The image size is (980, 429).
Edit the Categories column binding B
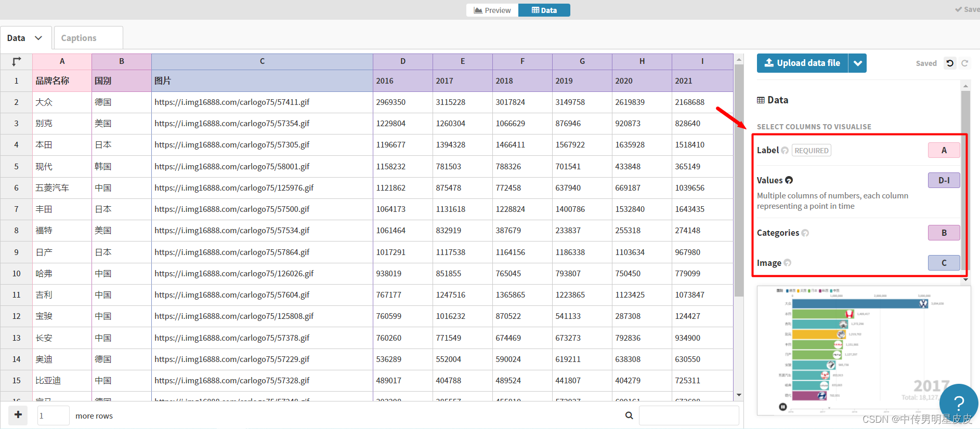pos(944,233)
